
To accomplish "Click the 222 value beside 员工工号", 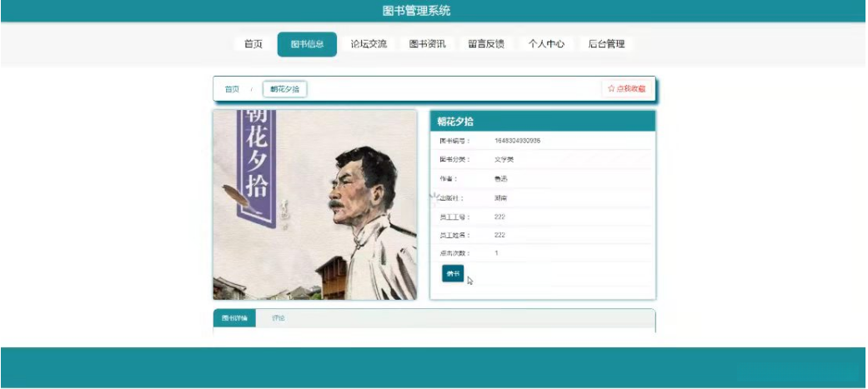I will coord(499,217).
